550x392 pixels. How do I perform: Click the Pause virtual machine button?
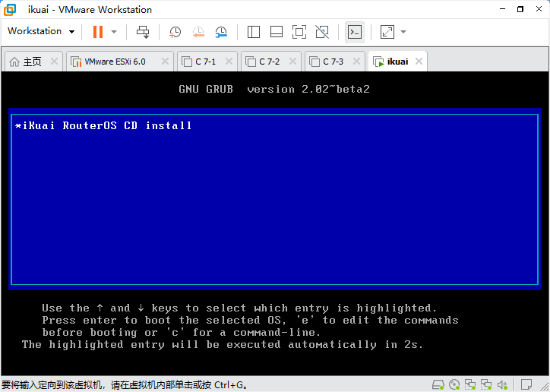pyautogui.click(x=98, y=32)
